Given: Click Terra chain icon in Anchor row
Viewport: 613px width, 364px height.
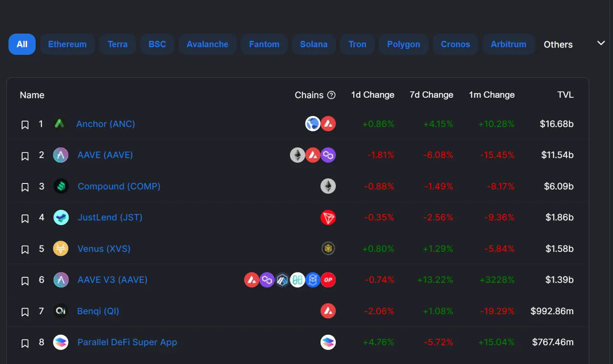Looking at the screenshot, I should [x=313, y=124].
